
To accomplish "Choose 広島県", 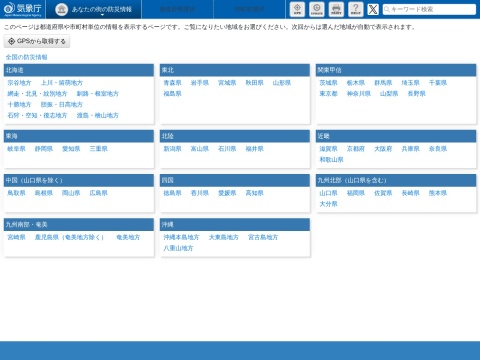I will click(x=98, y=193).
